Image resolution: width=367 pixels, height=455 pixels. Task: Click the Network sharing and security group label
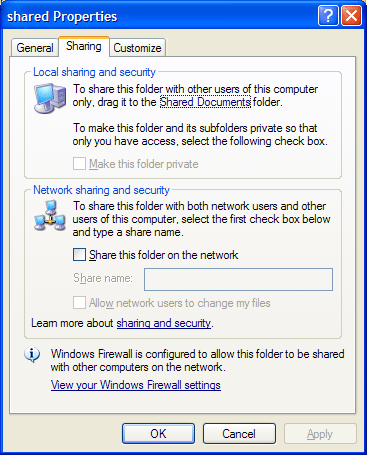tap(101, 190)
